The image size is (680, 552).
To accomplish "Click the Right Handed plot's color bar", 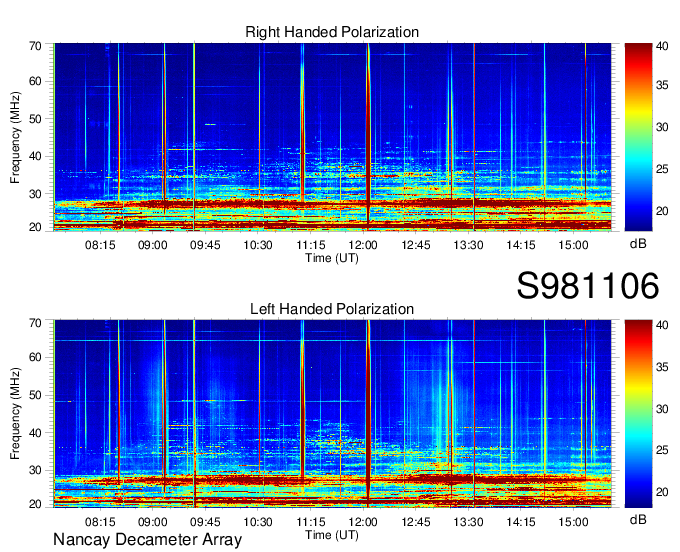I will pyautogui.click(x=638, y=137).
